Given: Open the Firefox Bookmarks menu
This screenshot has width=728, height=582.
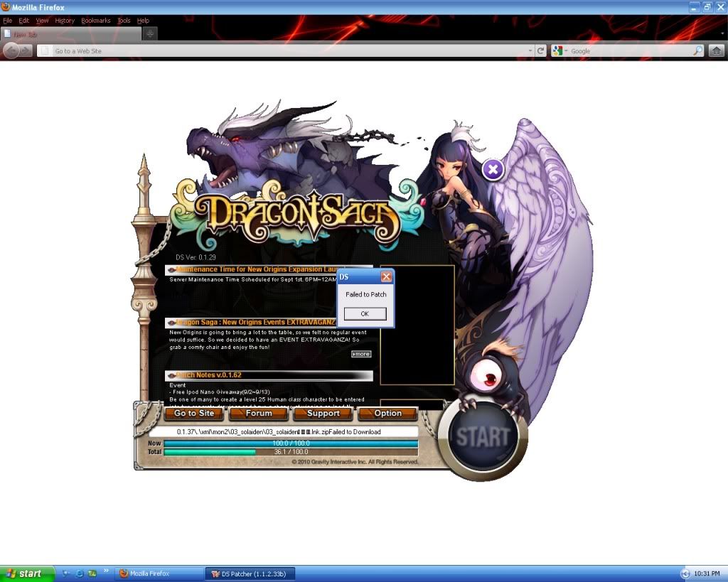Looking at the screenshot, I should click(96, 21).
